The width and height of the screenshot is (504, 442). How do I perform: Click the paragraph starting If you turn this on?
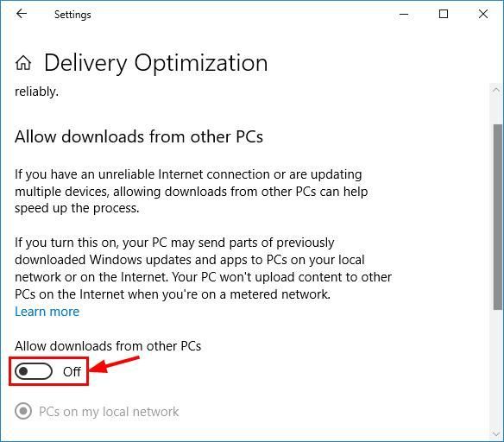[203, 268]
